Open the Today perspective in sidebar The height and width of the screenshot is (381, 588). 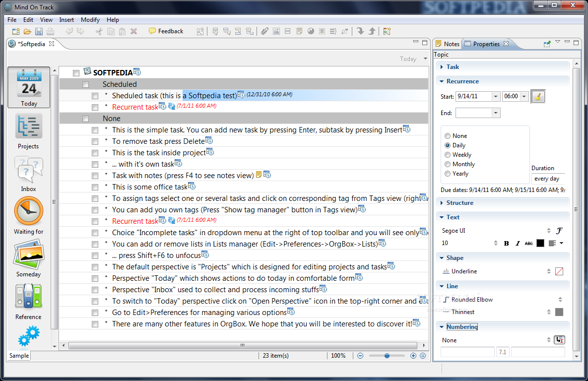(29, 87)
